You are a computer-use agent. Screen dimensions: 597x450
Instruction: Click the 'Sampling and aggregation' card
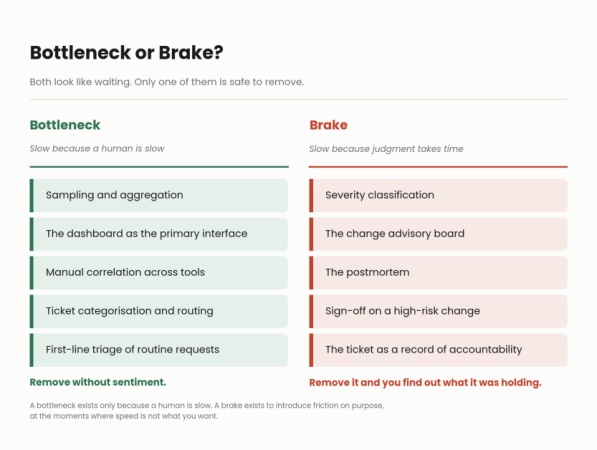[x=159, y=195]
